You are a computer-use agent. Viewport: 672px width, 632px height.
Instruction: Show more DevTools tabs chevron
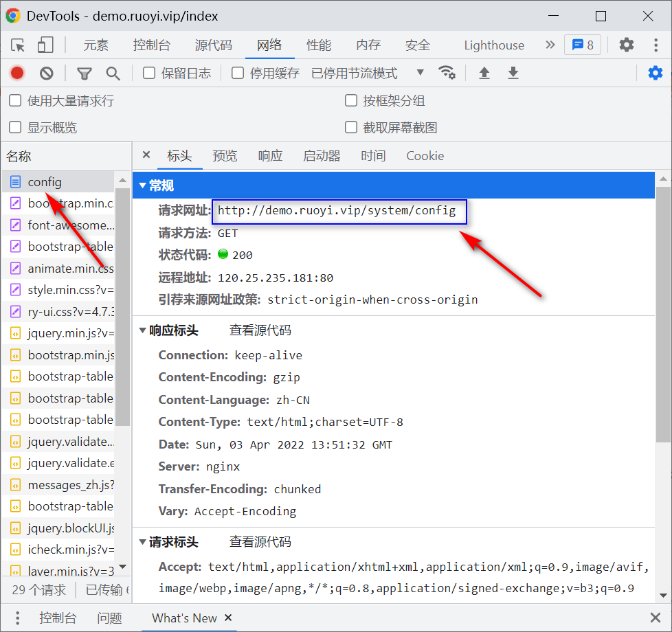[550, 45]
